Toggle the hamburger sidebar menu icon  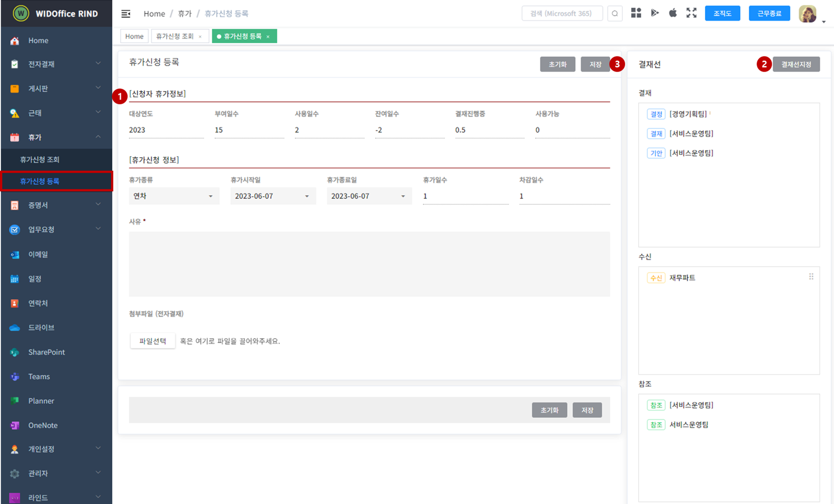[126, 13]
